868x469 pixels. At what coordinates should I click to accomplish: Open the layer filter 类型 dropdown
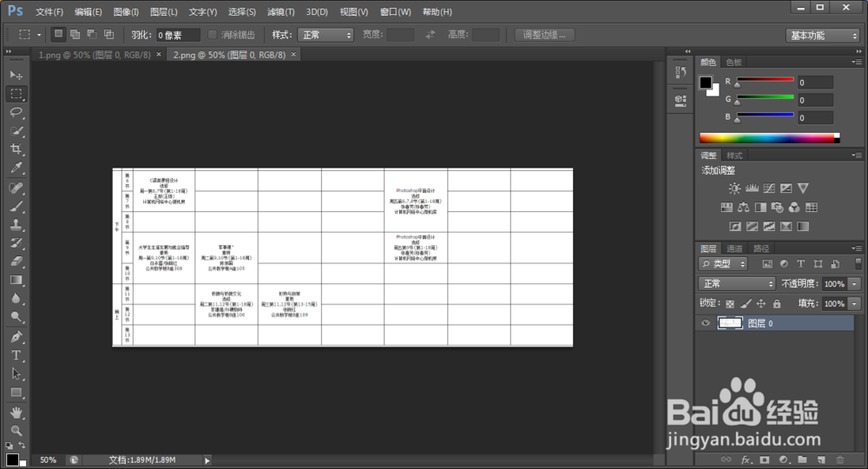[x=723, y=264]
